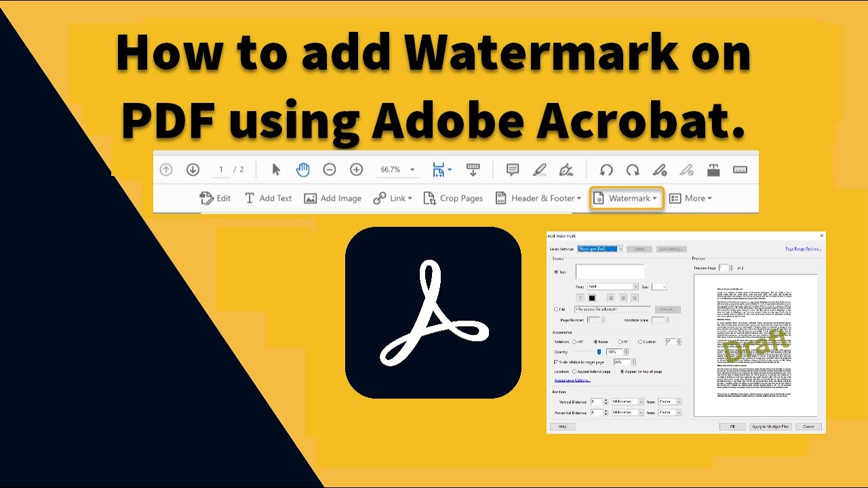This screenshot has width=868, height=488.
Task: Click the watermark text input box
Action: click(x=610, y=272)
